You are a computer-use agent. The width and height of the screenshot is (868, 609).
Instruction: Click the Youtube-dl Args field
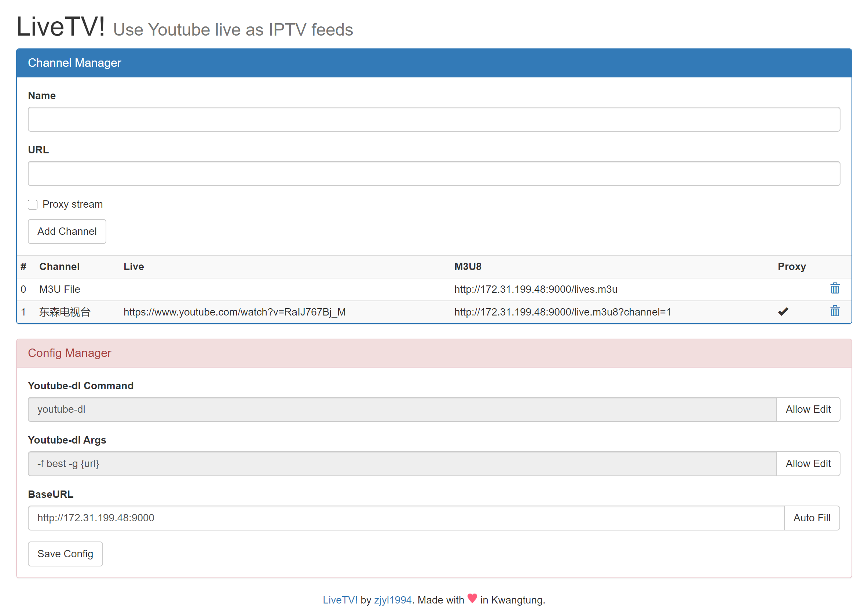(402, 463)
